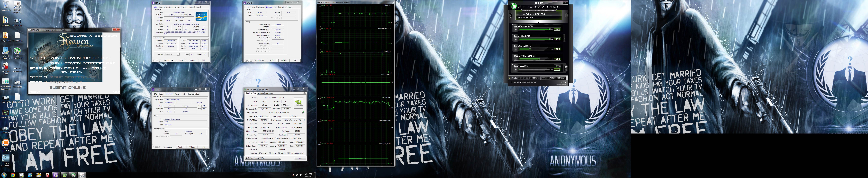This screenshot has width=868, height=178.
Task: Adjust the Core Voltage slider
Action: pyautogui.click(x=534, y=29)
